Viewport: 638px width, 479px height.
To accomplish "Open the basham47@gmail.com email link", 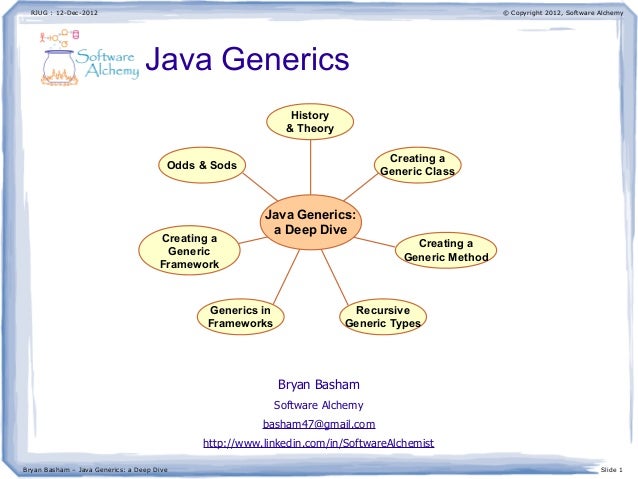I will (319, 424).
